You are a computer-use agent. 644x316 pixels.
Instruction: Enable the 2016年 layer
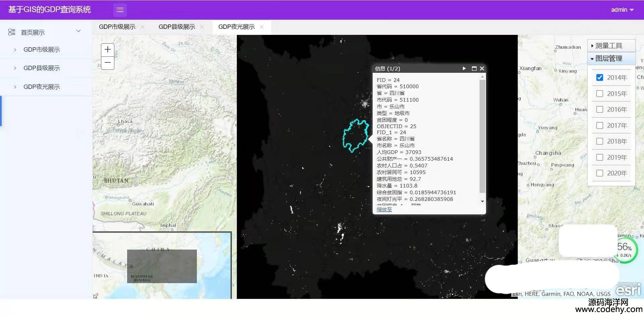[600, 109]
